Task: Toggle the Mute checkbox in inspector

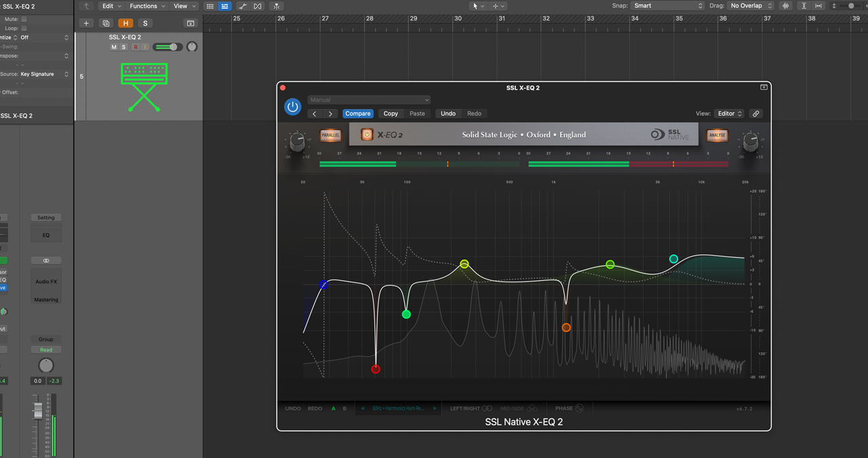Action: coord(24,19)
